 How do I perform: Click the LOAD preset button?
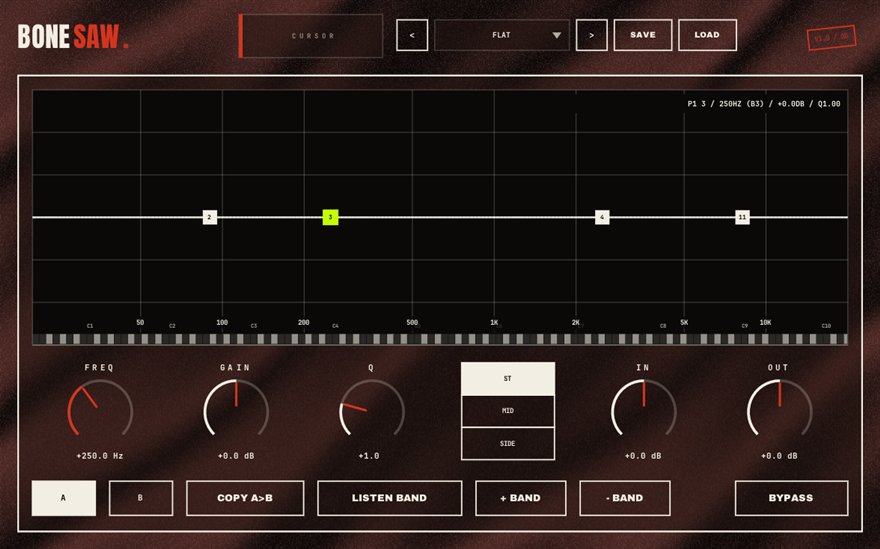pos(707,35)
